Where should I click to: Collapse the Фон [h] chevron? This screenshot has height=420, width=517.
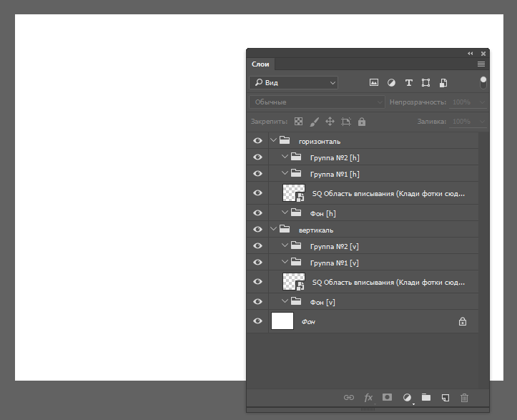click(285, 212)
